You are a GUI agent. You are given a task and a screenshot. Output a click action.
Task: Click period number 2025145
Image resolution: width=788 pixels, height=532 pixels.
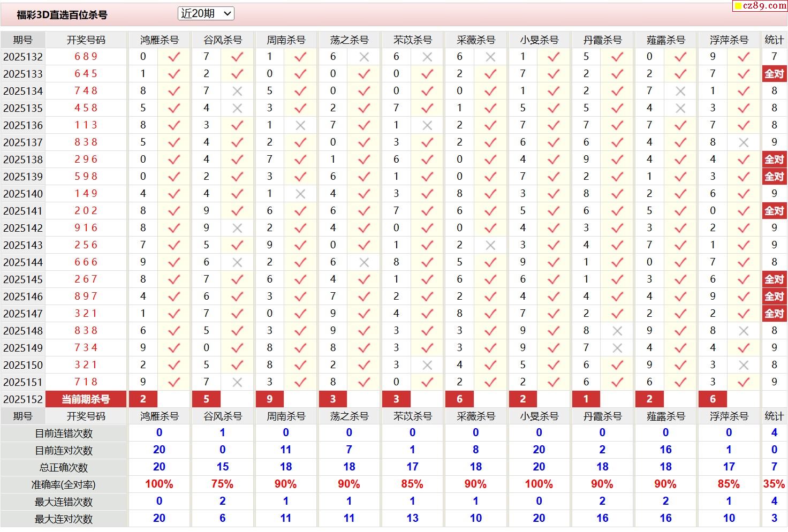[23, 279]
